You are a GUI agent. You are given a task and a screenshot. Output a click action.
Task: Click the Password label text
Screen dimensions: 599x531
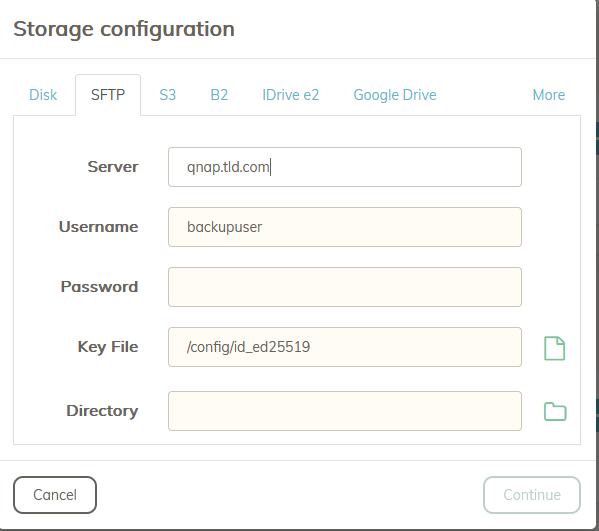pyautogui.click(x=99, y=287)
